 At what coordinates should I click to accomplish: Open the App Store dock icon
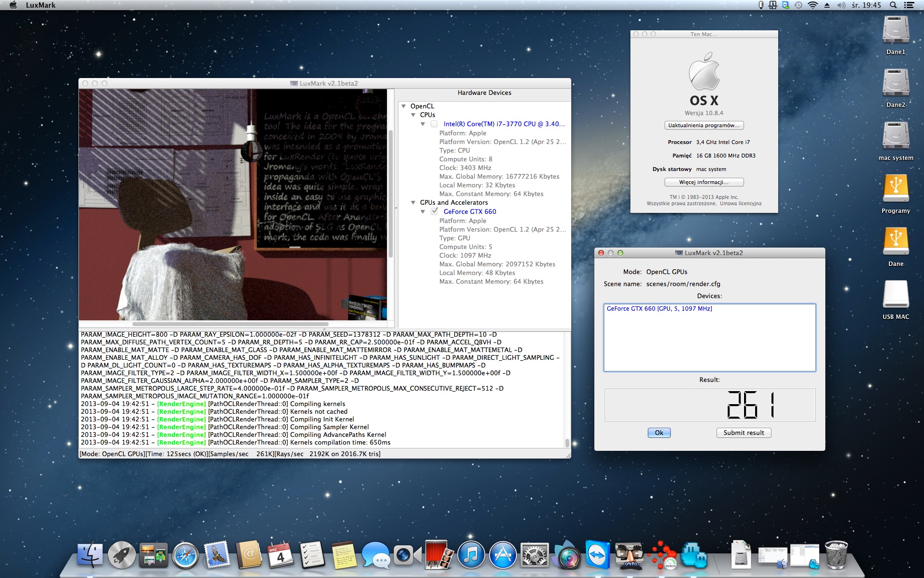point(503,555)
